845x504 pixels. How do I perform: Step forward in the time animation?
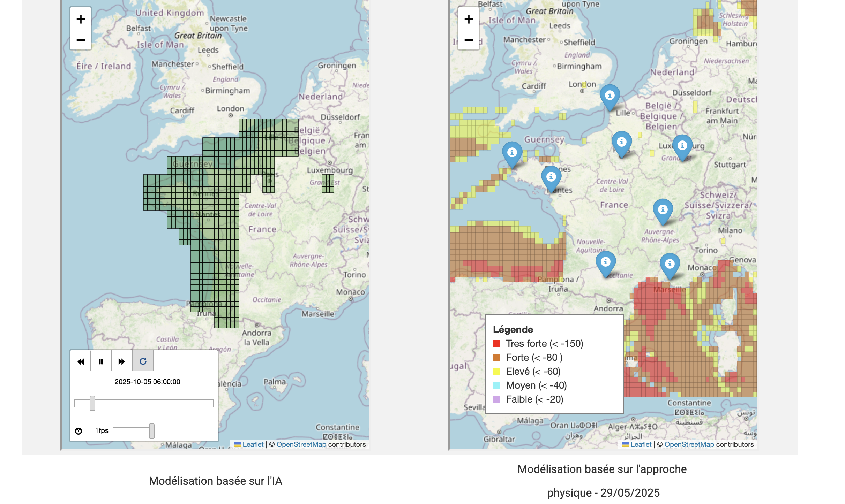tap(121, 361)
